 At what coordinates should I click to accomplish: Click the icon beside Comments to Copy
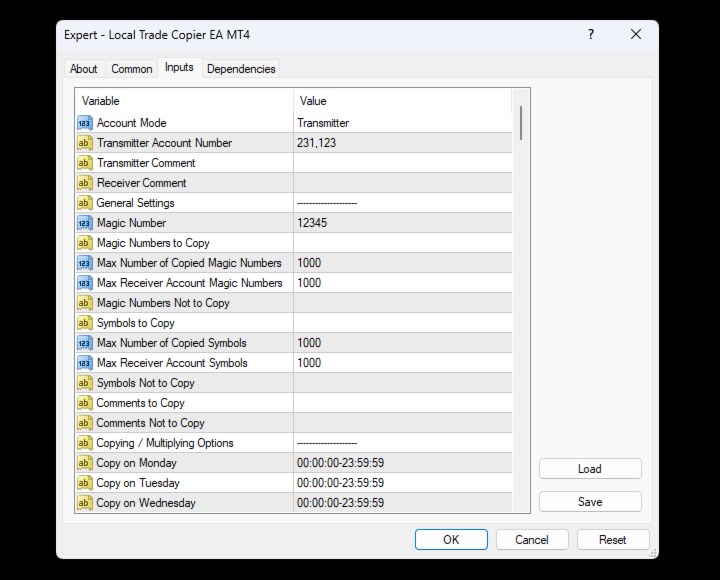click(x=84, y=403)
